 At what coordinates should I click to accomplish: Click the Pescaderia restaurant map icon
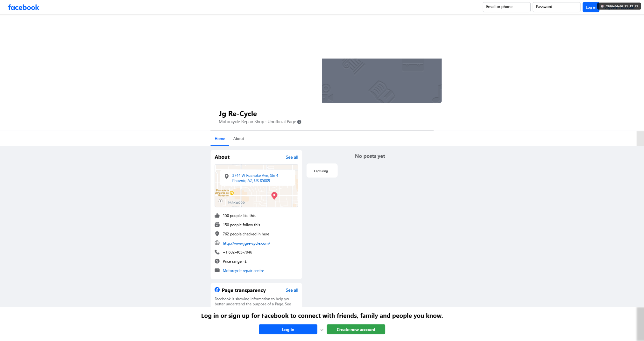click(x=232, y=193)
